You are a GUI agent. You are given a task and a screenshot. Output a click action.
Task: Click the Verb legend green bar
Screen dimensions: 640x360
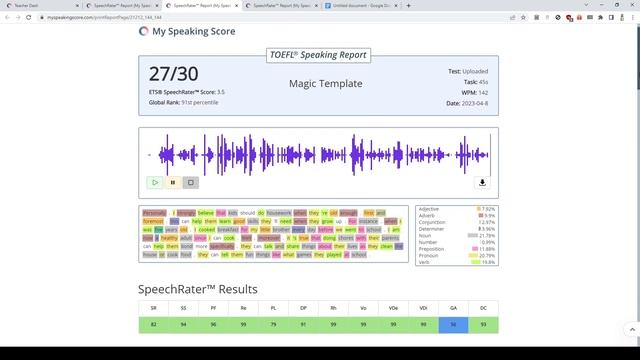pos(476,262)
